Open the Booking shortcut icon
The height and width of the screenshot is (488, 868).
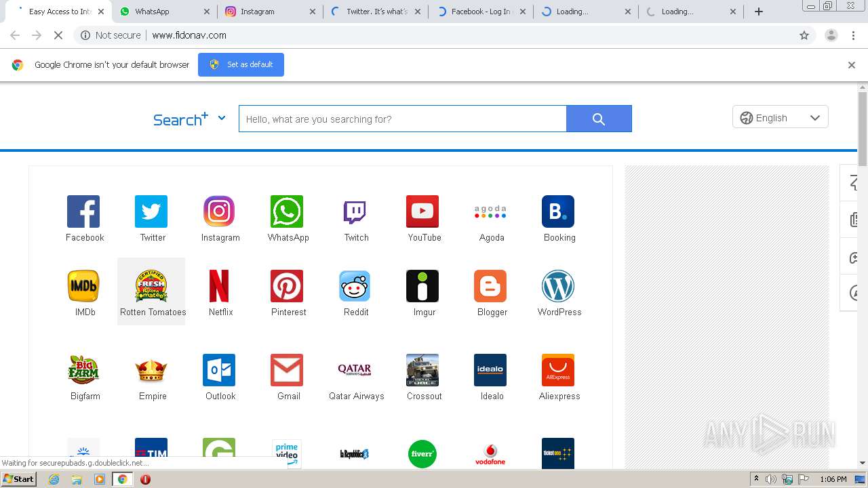[558, 211]
